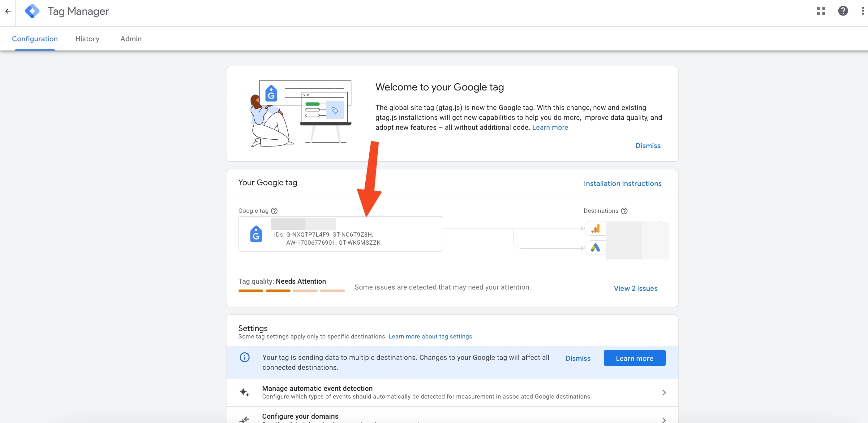Expand Configure your domains chevron
The width and height of the screenshot is (868, 423).
pos(664,420)
